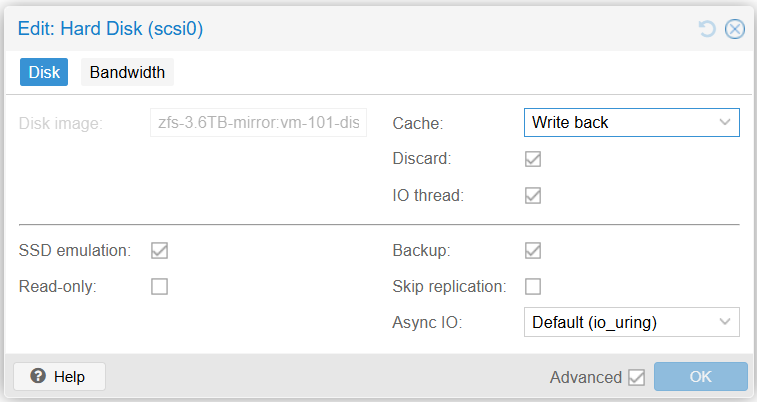Image resolution: width=757 pixels, height=402 pixels.
Task: Enable the Read-only checkbox
Action: pos(159,287)
